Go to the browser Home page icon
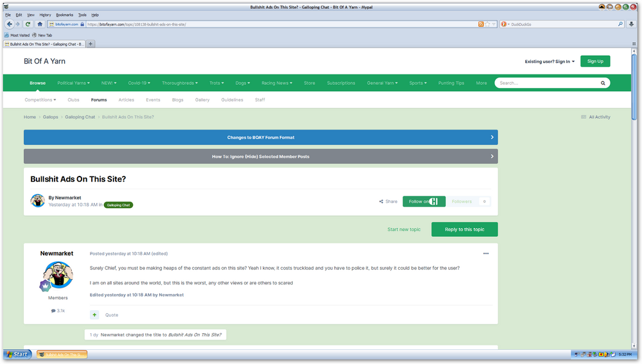 (x=40, y=24)
